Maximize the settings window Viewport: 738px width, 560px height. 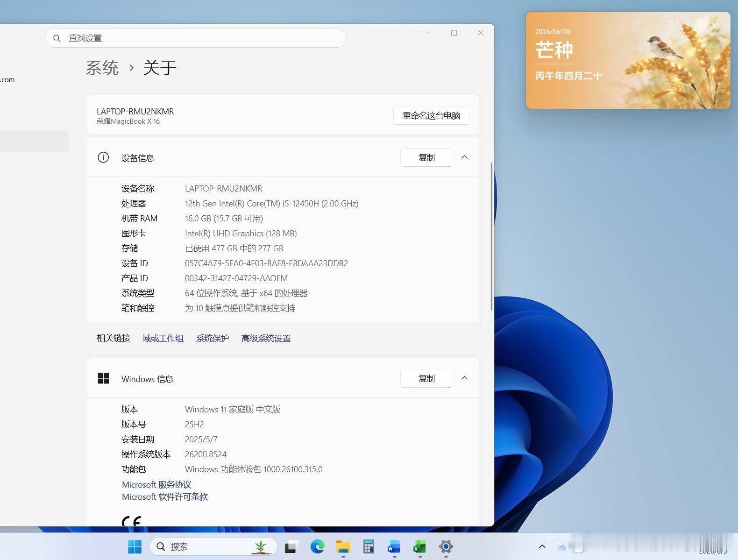pos(454,33)
